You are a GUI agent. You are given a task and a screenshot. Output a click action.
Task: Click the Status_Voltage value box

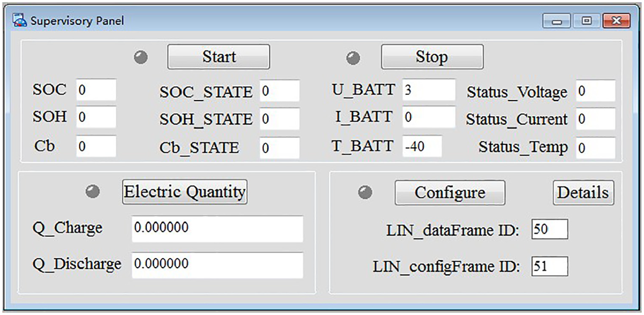595,91
